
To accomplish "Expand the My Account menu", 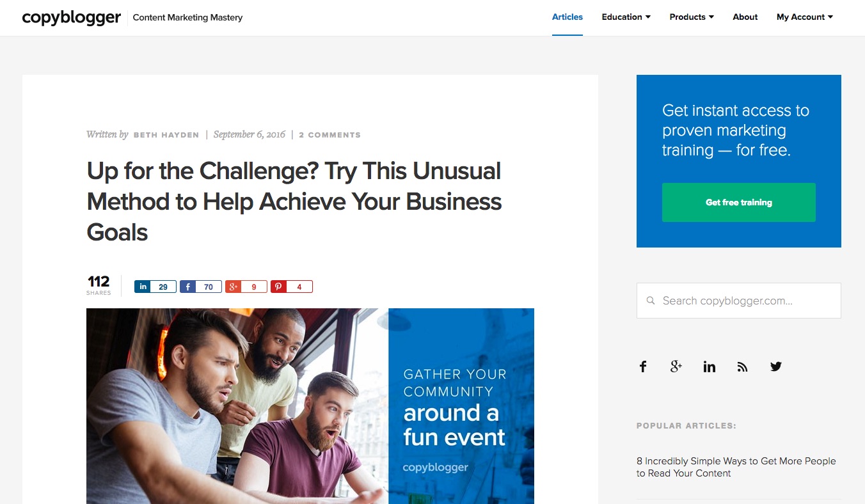I will point(805,17).
